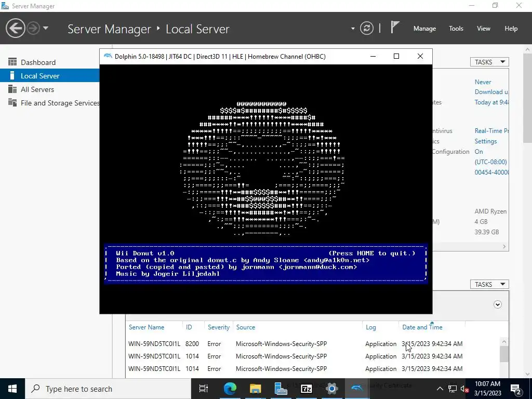Show hidden system tray icons
Image resolution: width=532 pixels, height=399 pixels.
(x=440, y=389)
